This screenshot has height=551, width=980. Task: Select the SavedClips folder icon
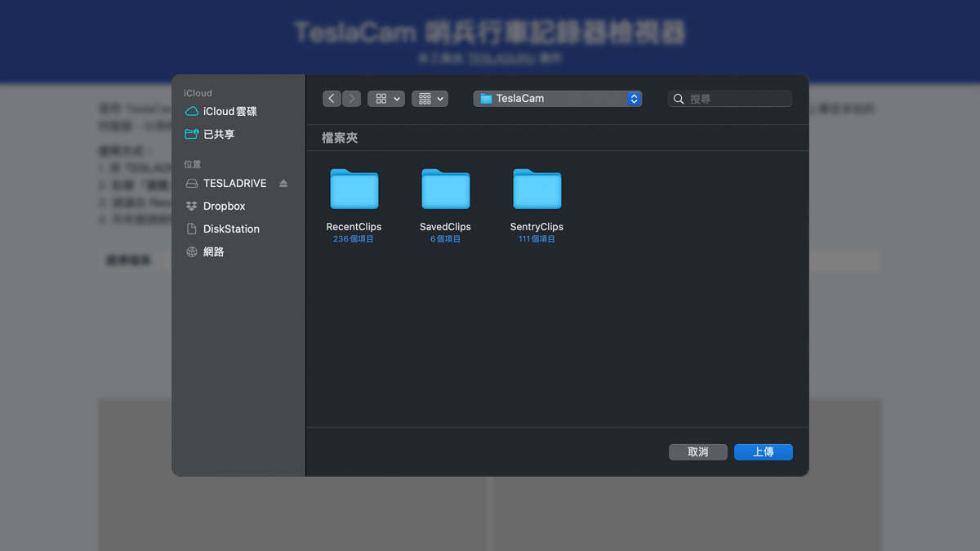446,189
